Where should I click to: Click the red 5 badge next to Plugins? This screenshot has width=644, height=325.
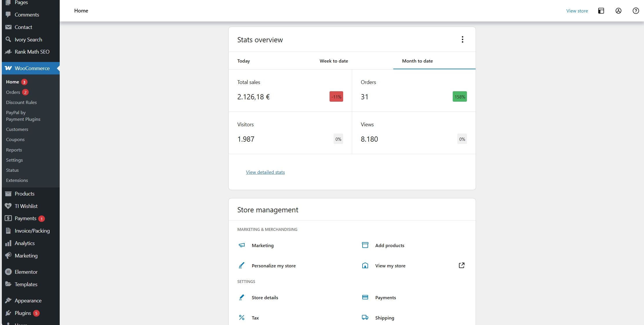pos(36,313)
